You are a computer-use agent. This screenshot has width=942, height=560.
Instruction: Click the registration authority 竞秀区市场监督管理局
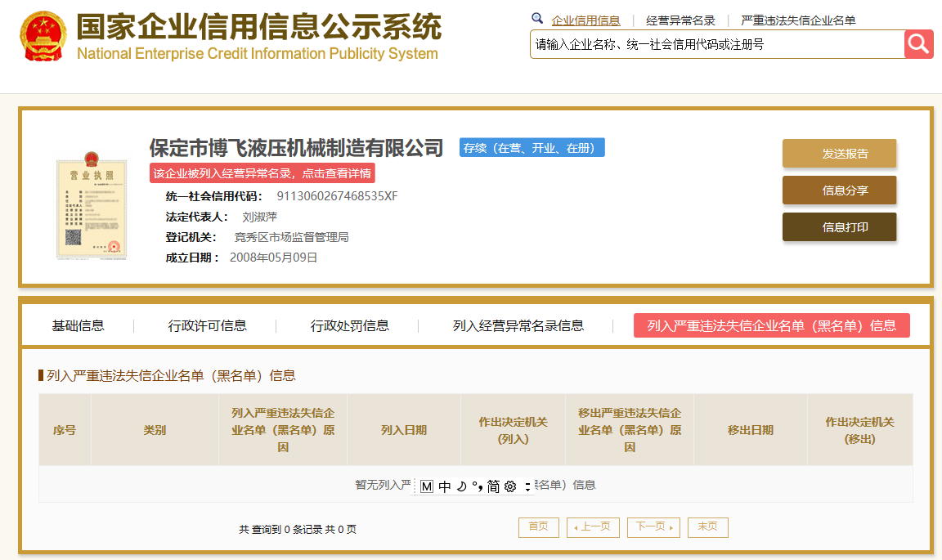(291, 237)
